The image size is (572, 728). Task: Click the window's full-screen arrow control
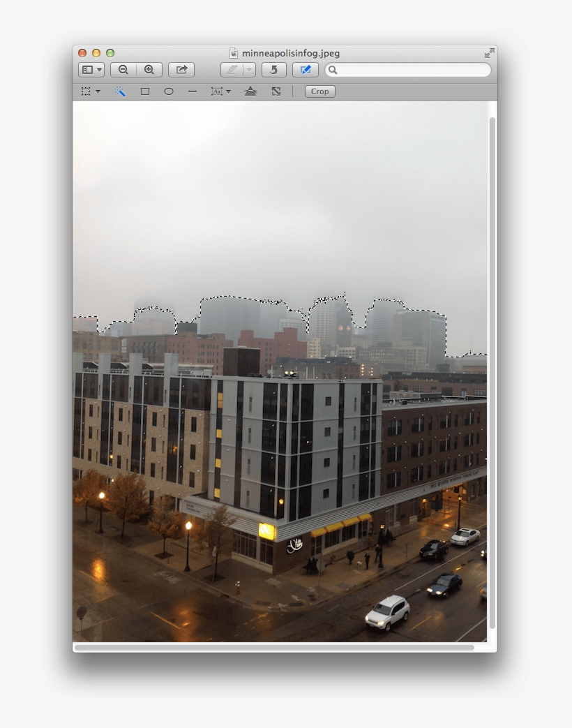[x=488, y=52]
